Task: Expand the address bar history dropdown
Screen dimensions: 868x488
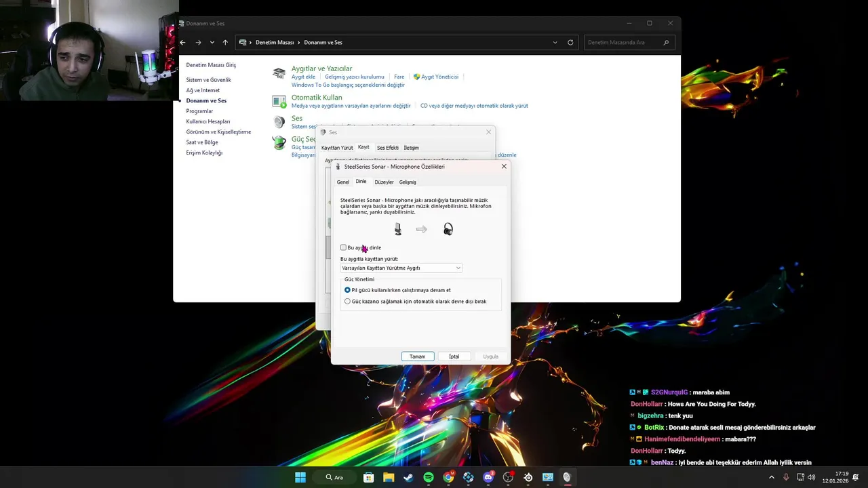Action: coord(555,43)
